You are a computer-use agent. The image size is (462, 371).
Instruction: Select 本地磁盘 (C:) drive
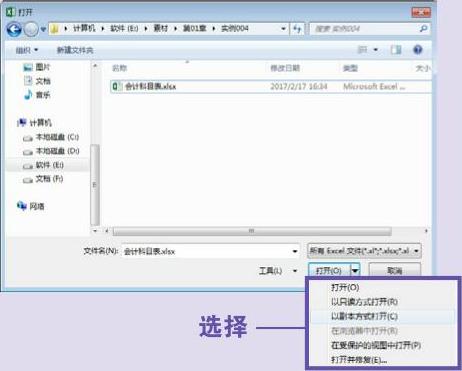(x=51, y=137)
